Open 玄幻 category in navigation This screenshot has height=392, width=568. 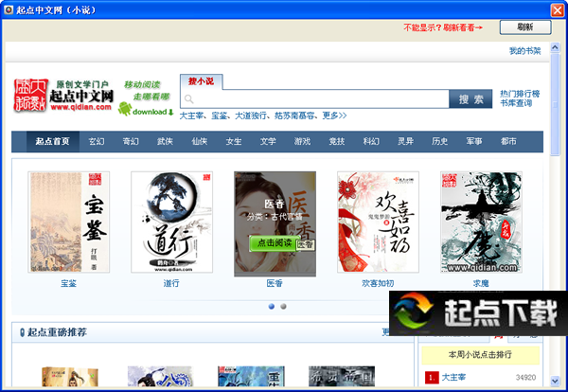(x=97, y=141)
